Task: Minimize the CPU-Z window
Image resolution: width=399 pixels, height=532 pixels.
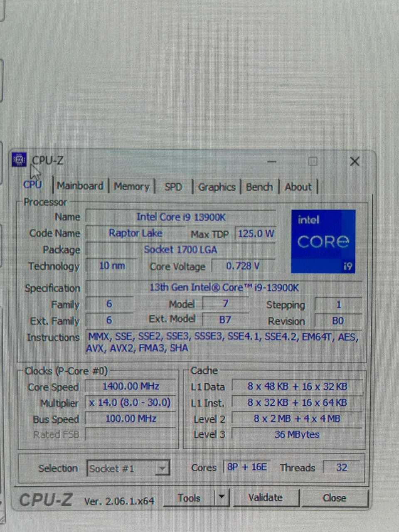Action: point(272,161)
